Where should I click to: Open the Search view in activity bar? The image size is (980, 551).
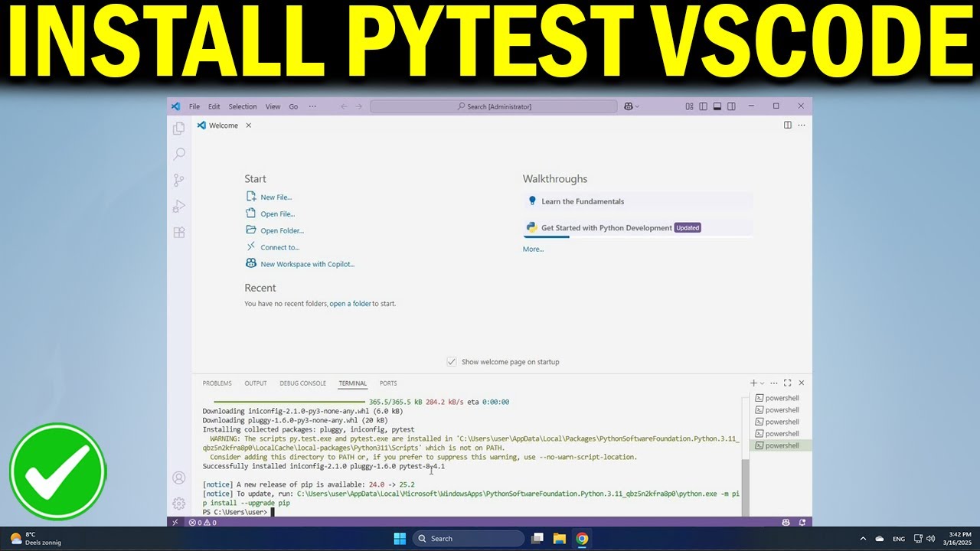[179, 155]
